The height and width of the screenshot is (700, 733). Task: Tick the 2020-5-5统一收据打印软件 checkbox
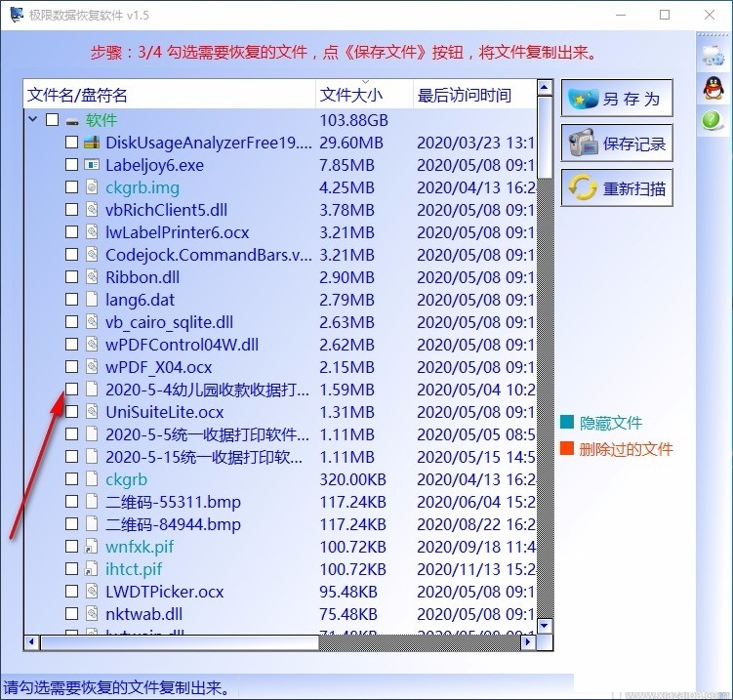pos(71,433)
